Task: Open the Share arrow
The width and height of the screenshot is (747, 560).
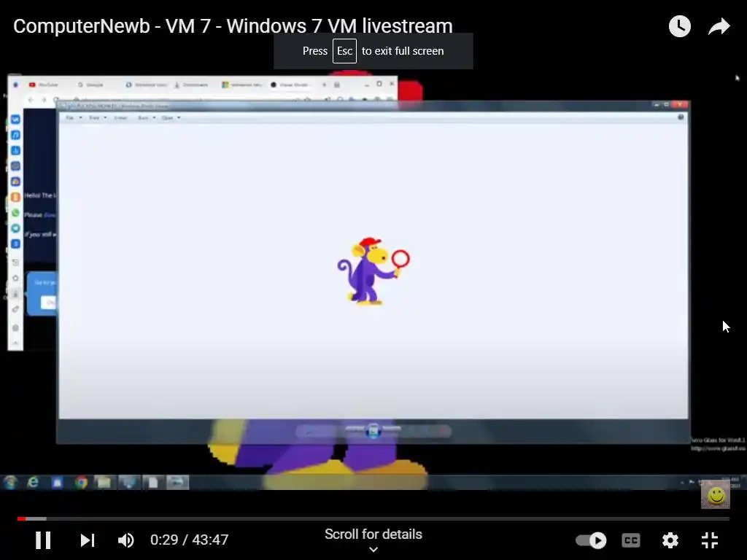Action: click(x=719, y=26)
